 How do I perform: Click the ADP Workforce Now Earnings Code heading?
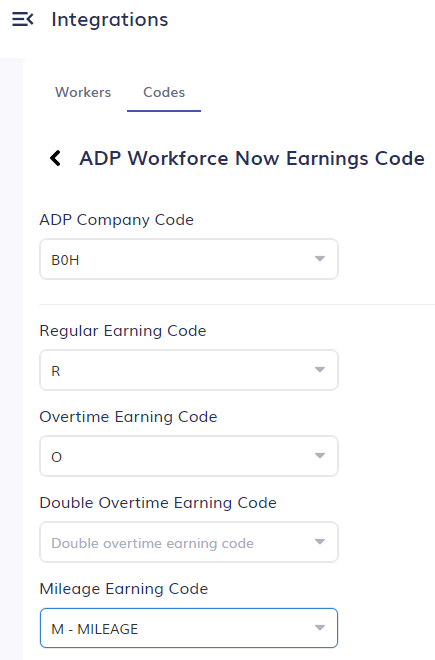tap(252, 159)
